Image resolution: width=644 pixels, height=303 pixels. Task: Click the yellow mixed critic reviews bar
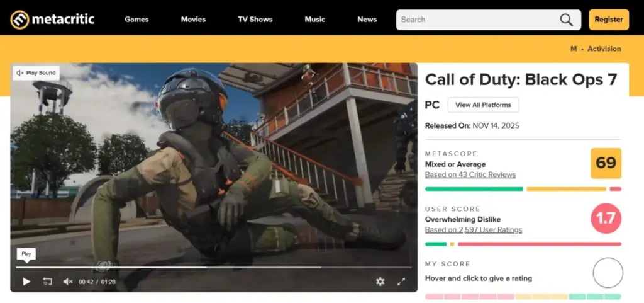pos(566,189)
